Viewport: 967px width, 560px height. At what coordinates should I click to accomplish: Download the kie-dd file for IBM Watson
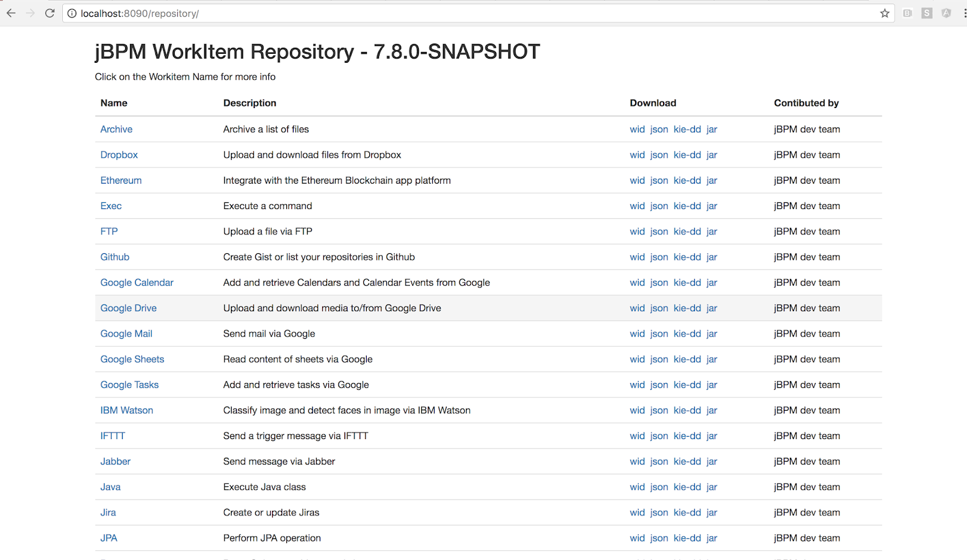[x=687, y=410]
